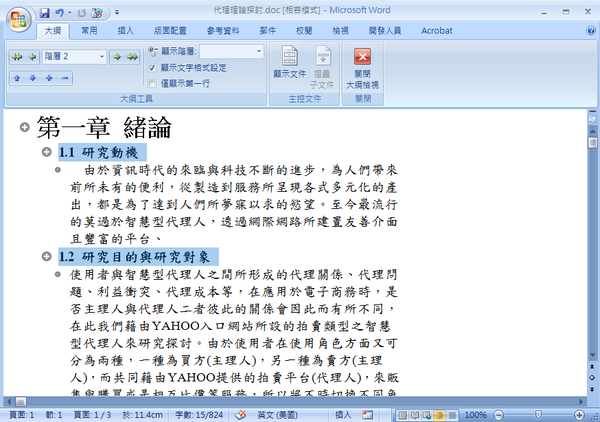Close outline view with 關閉大綱檢視
The height and width of the screenshot is (422, 600).
(x=362, y=68)
